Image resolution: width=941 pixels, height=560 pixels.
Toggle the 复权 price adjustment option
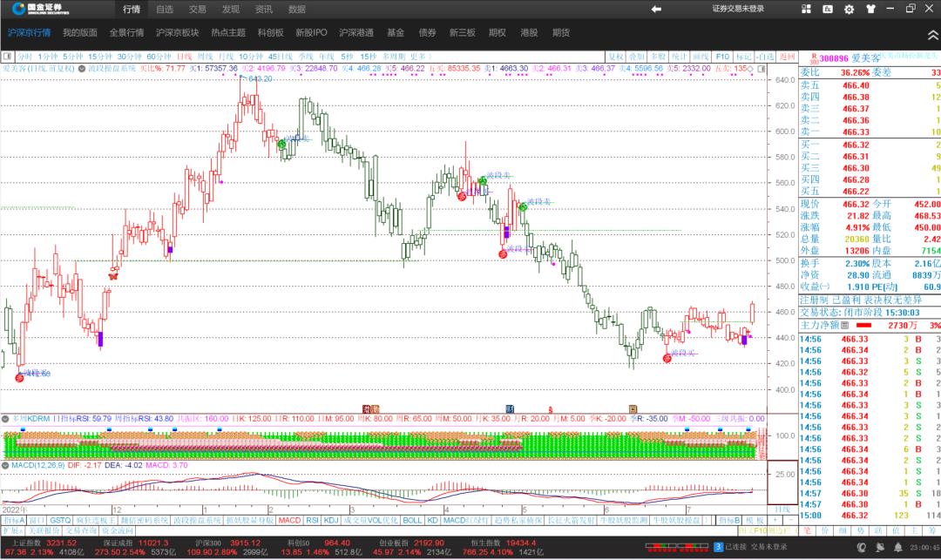pos(616,56)
